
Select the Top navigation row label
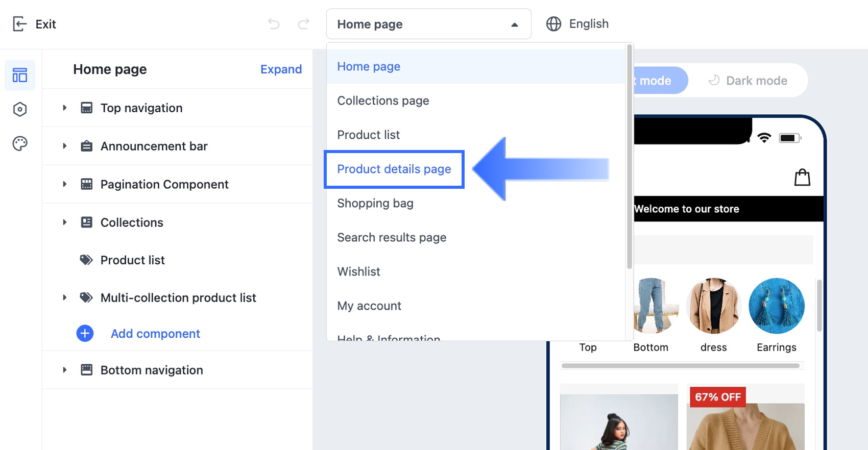[141, 108]
